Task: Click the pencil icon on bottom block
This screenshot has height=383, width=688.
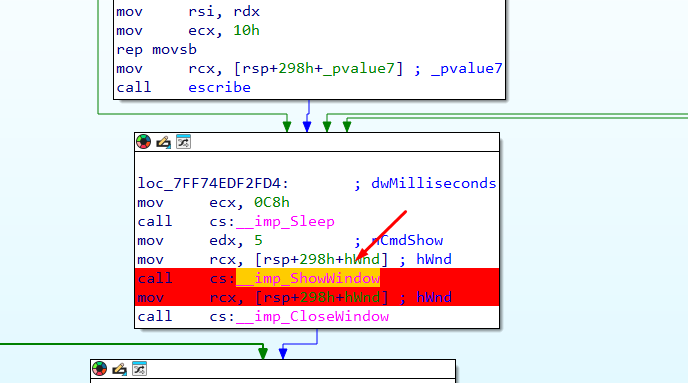Action: click(119, 369)
